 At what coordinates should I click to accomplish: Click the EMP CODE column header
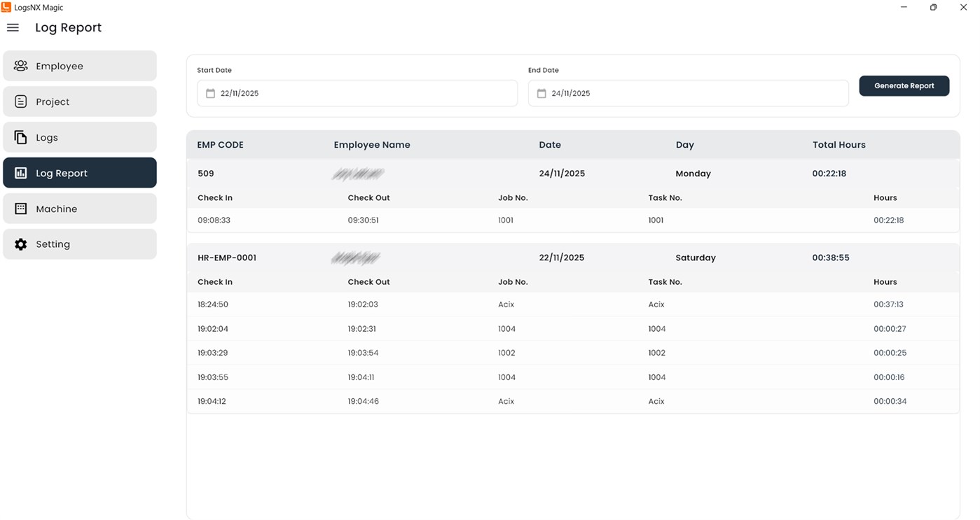[221, 145]
